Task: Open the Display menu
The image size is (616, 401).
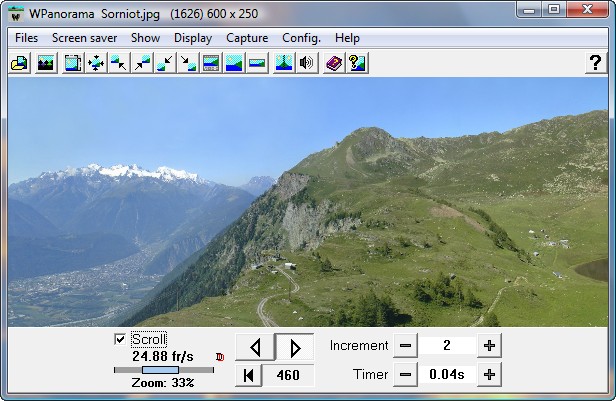Action: (193, 38)
